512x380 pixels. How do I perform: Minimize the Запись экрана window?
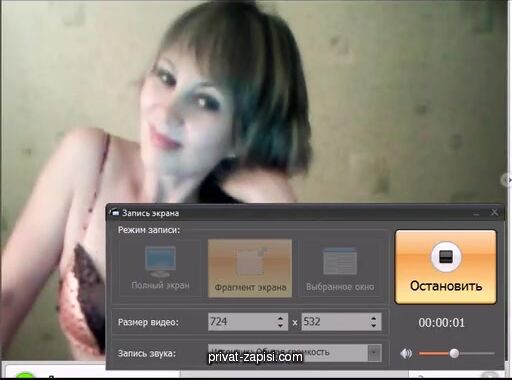477,213
